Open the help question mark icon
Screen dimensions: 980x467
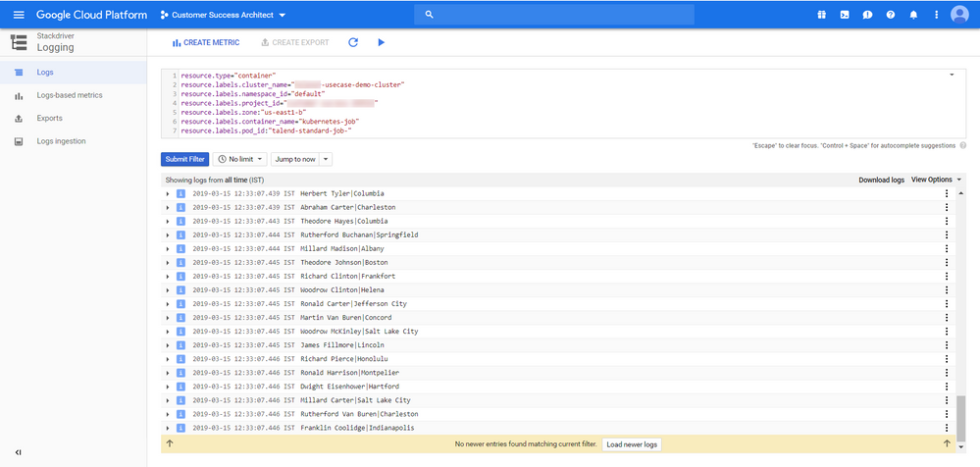pos(891,15)
